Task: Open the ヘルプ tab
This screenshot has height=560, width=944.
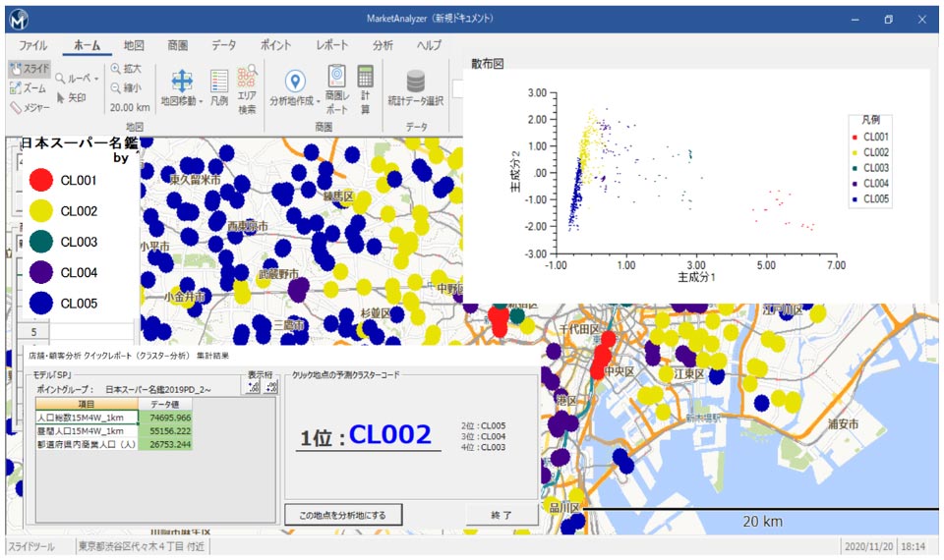Action: [429, 45]
